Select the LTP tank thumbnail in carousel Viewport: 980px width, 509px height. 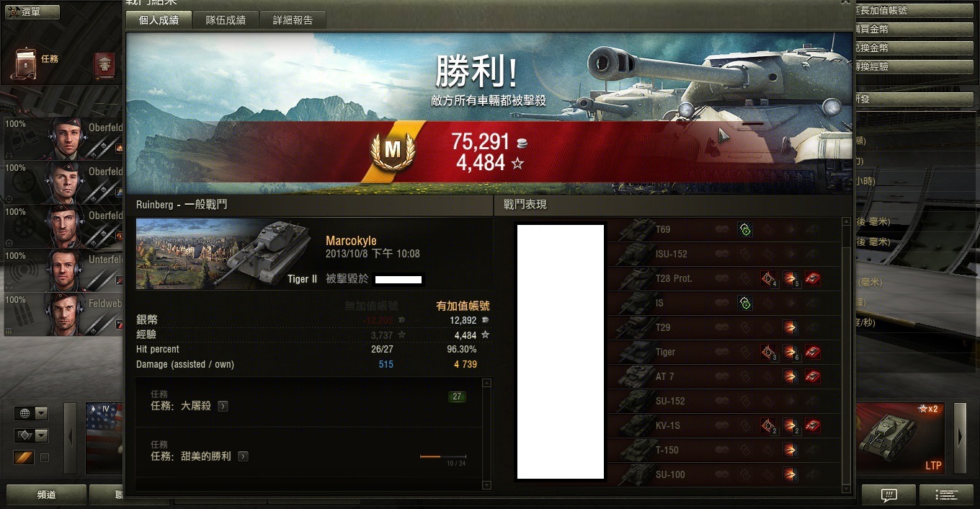tap(899, 438)
